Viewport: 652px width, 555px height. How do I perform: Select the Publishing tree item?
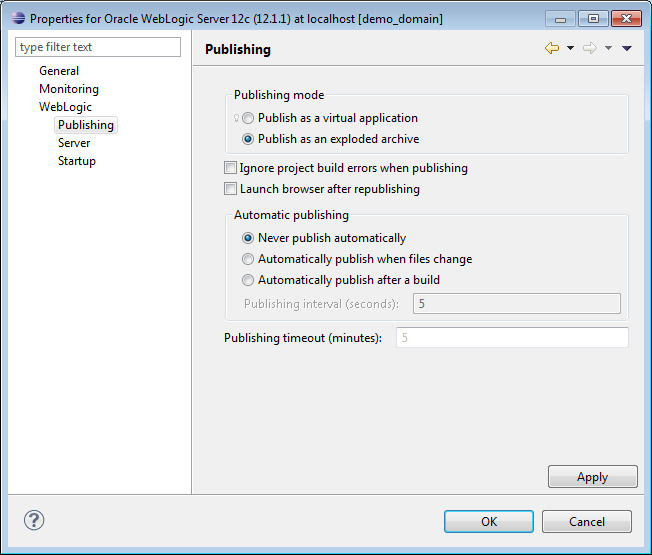tap(86, 125)
